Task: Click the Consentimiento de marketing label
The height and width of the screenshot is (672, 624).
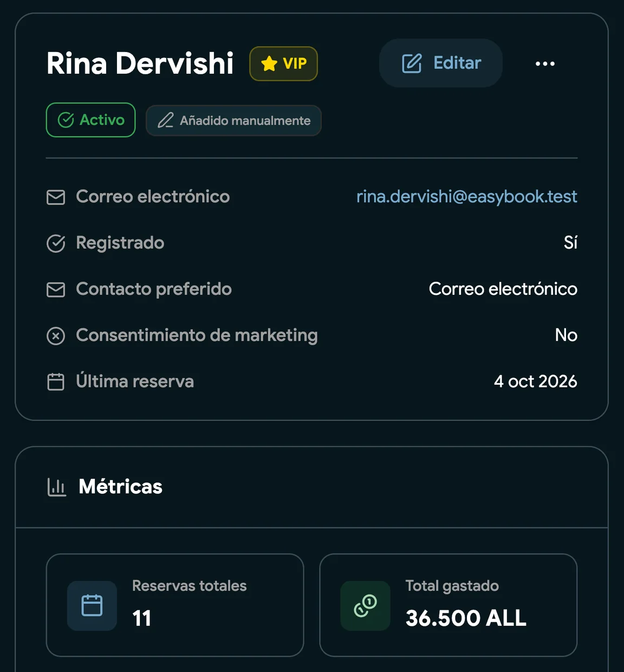Action: [x=197, y=335]
